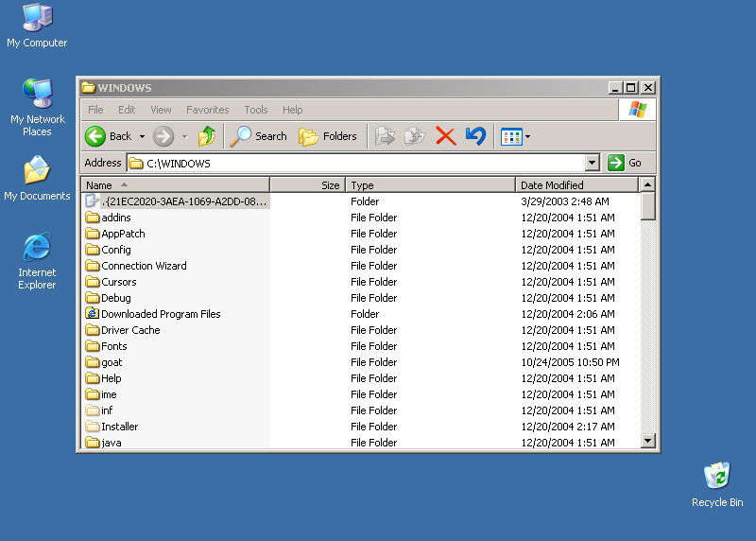Expand the Views dropdown arrow
Image resolution: width=756 pixels, height=541 pixels.
(528, 137)
